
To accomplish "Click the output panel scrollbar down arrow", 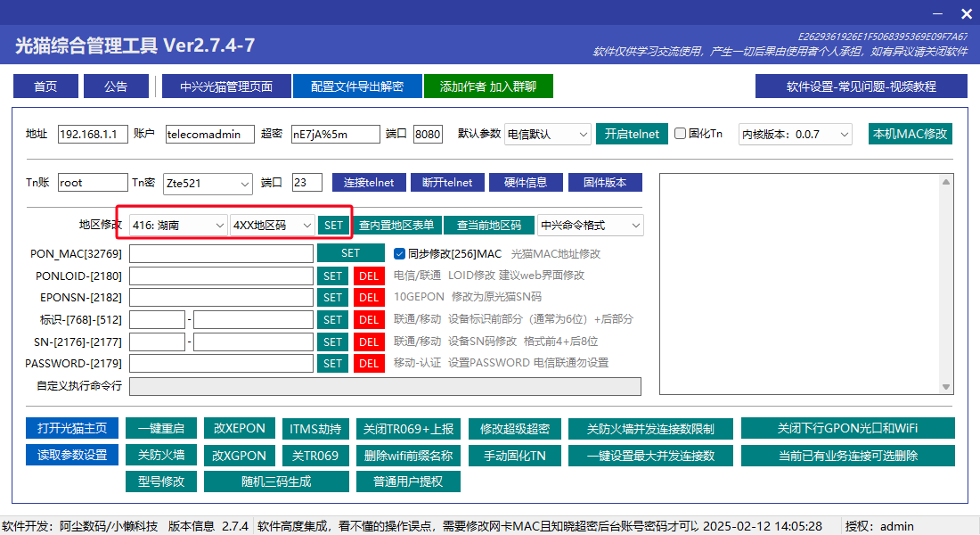I will coord(946,387).
